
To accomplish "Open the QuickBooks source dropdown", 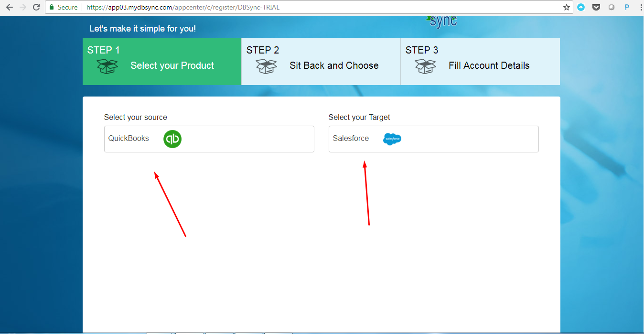I will pos(209,139).
